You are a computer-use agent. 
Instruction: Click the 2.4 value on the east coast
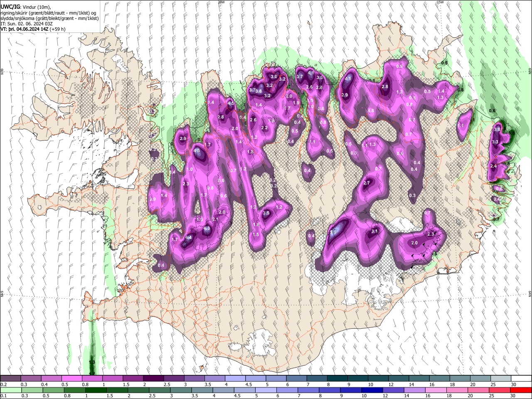493,166
